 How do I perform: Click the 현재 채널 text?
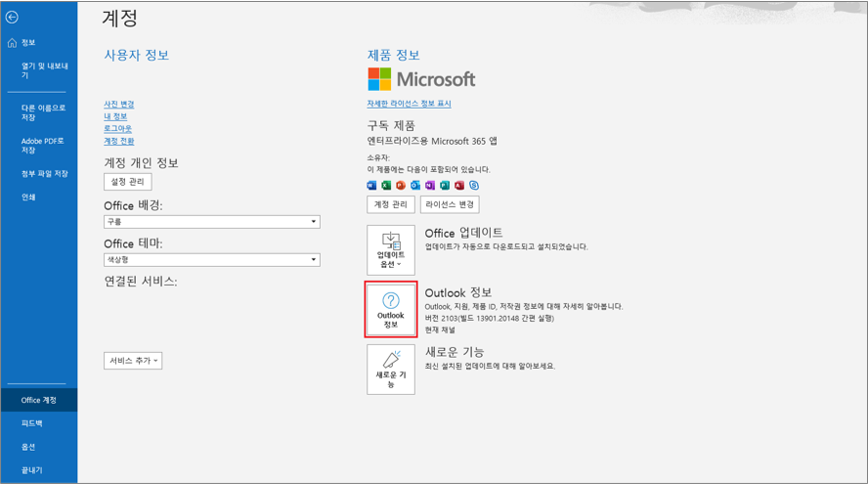point(440,330)
